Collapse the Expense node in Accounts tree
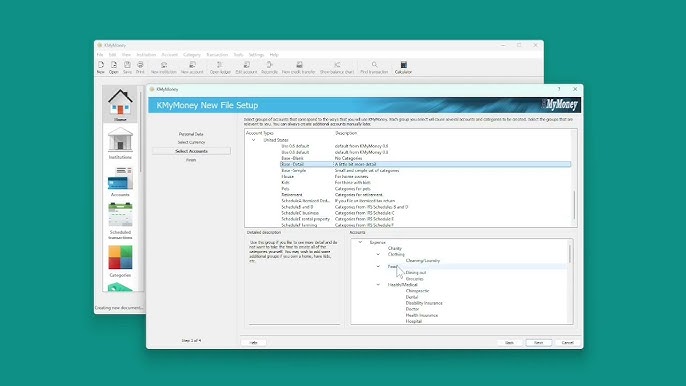The height and width of the screenshot is (386, 686). 360,242
